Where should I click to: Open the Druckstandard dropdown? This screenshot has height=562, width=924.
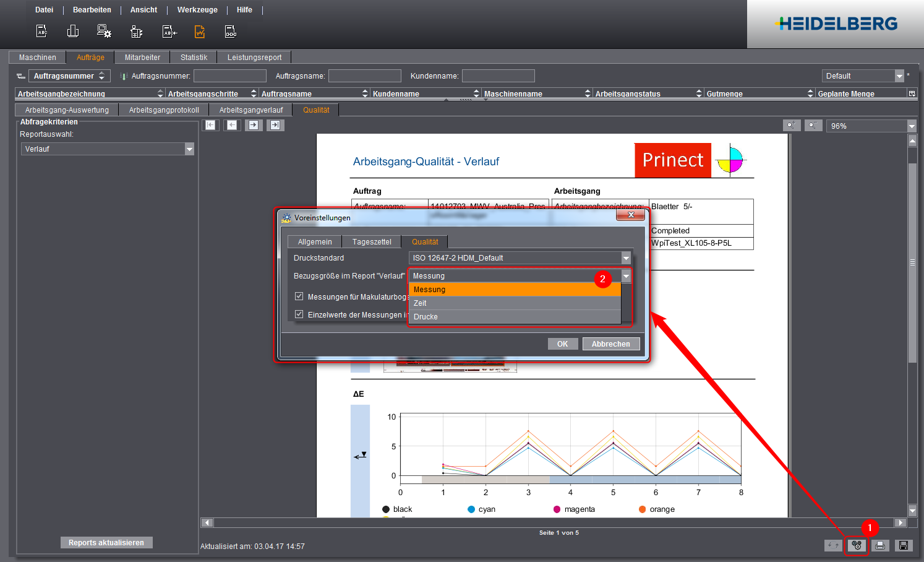click(x=626, y=258)
